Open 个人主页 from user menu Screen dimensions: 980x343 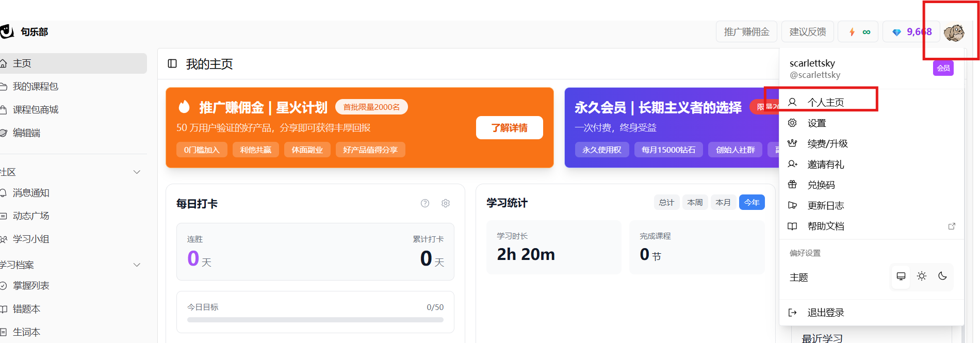[825, 102]
